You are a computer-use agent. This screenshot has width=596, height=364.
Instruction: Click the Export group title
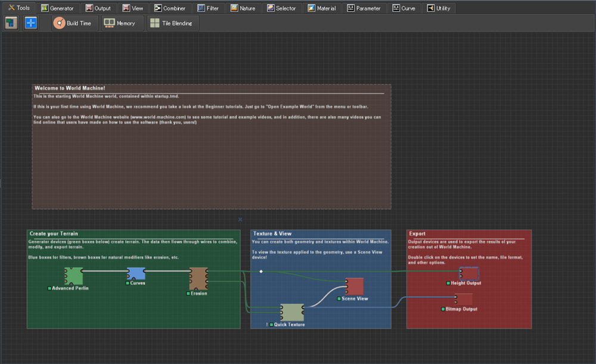pyautogui.click(x=417, y=234)
